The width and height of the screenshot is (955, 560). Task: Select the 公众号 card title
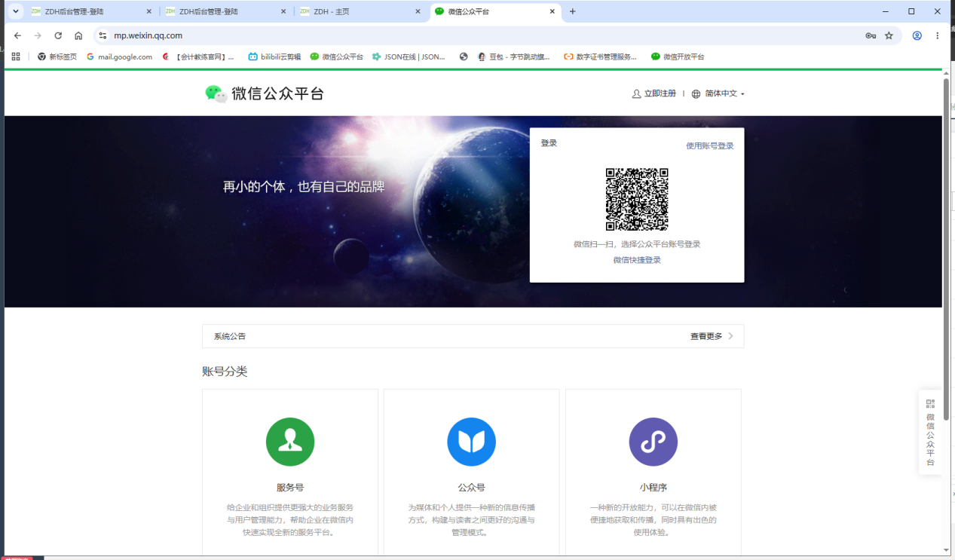[472, 488]
